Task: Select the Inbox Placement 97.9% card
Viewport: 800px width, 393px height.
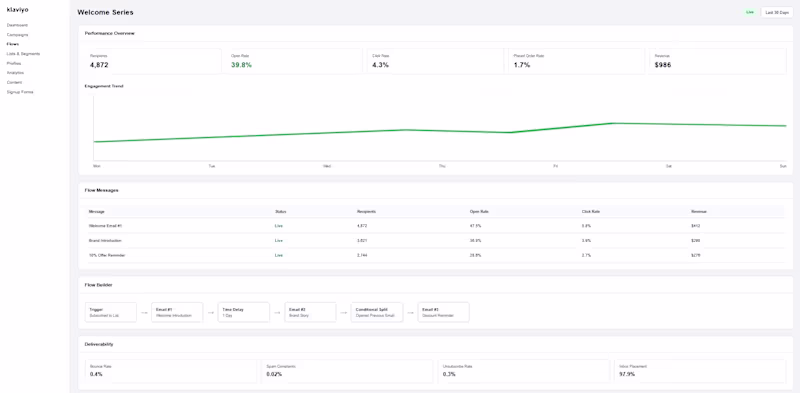Action: point(701,371)
